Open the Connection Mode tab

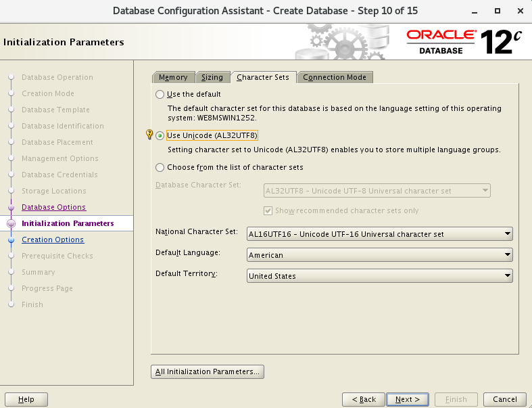pos(335,77)
